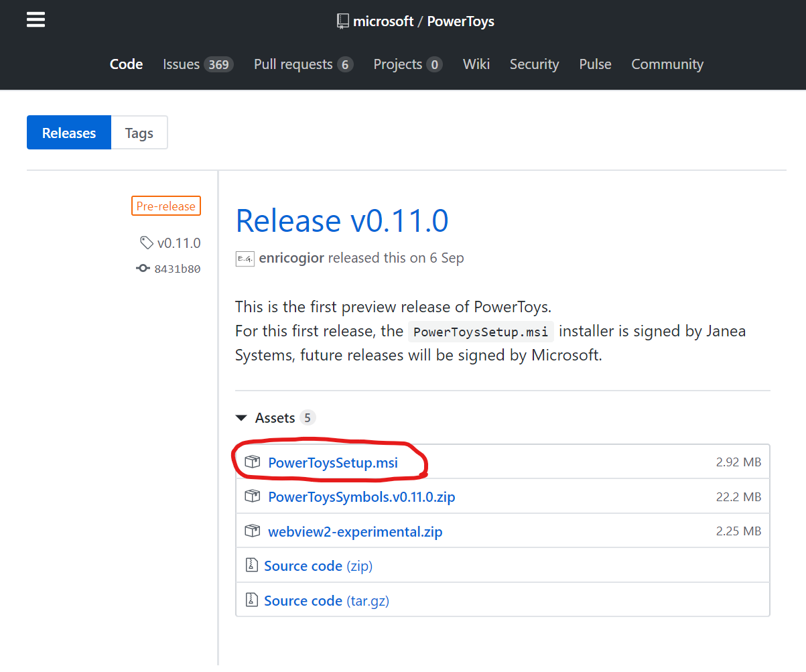The width and height of the screenshot is (806, 672).
Task: Open the Release v0.11.0 title link
Action: click(x=342, y=221)
